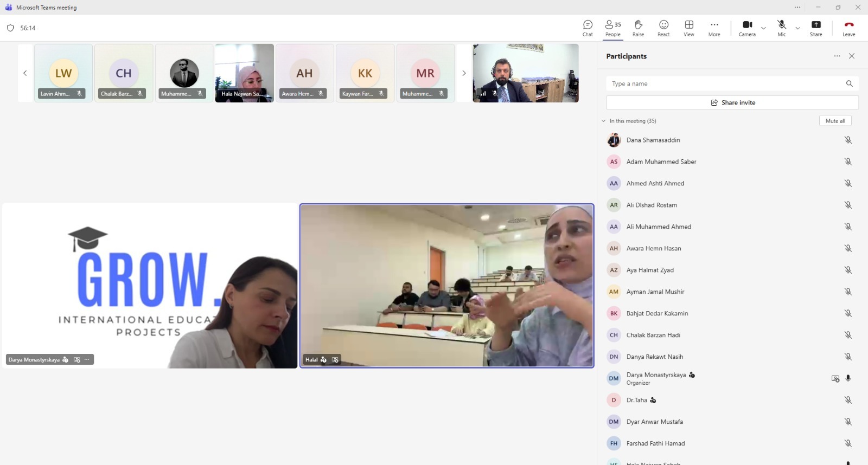Image resolution: width=868 pixels, height=465 pixels.
Task: Show next participants with right arrow
Action: [x=464, y=73]
